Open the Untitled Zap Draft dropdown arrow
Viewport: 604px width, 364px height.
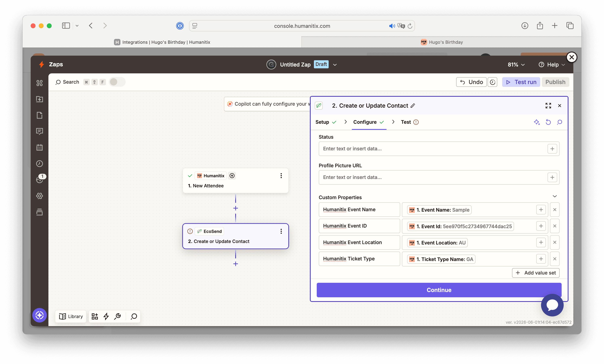tap(335, 65)
